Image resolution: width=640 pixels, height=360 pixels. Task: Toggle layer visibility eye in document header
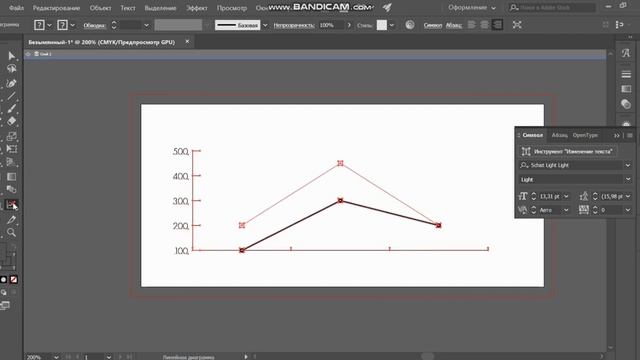click(28, 54)
